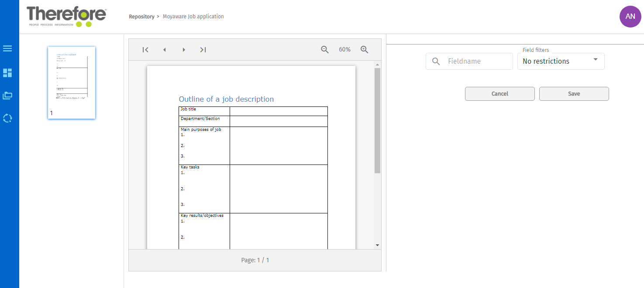Go to the next page arrow

pyautogui.click(x=184, y=50)
